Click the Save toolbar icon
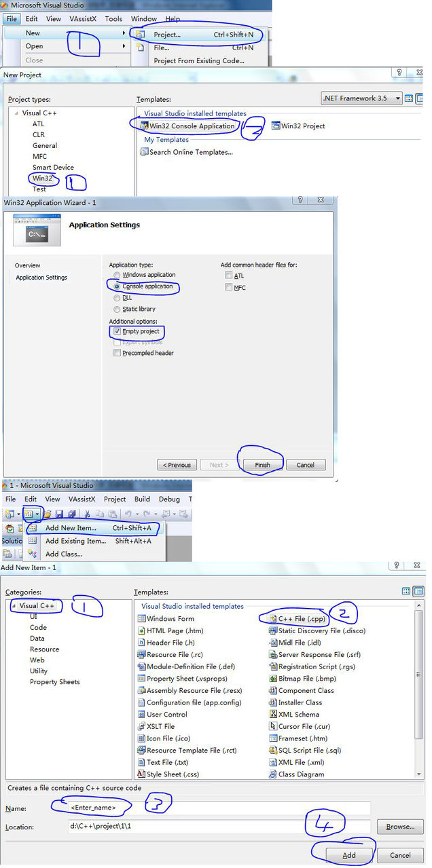The width and height of the screenshot is (432, 868). 60,515
